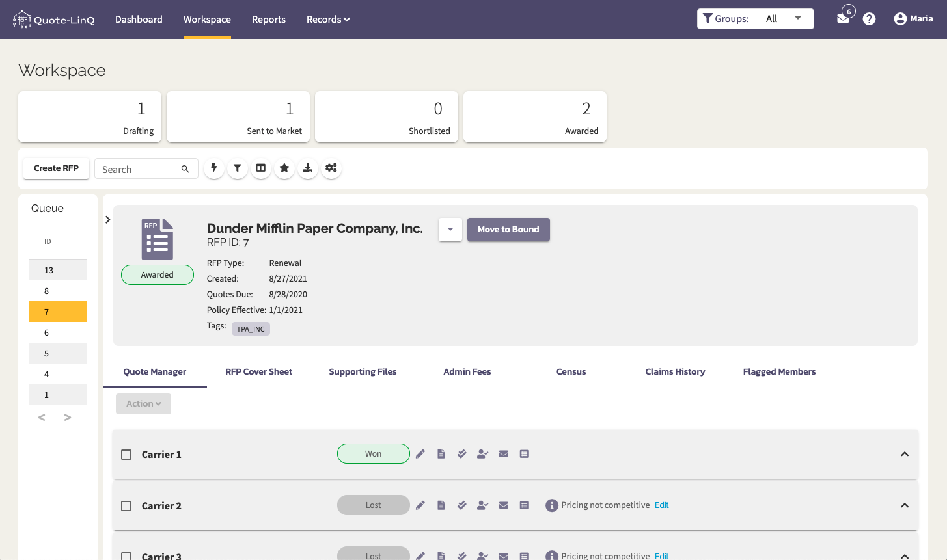Click the Create RFP button
The image size is (947, 560).
57,168
